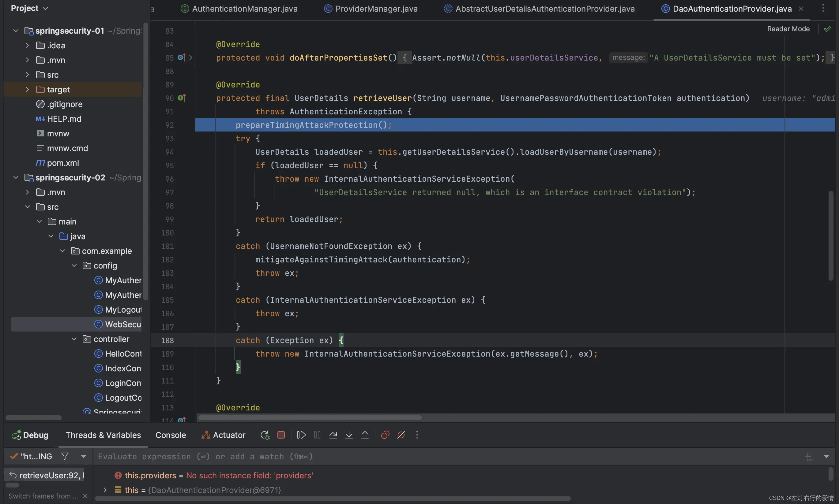Expand the 'this' variable node

pyautogui.click(x=105, y=490)
